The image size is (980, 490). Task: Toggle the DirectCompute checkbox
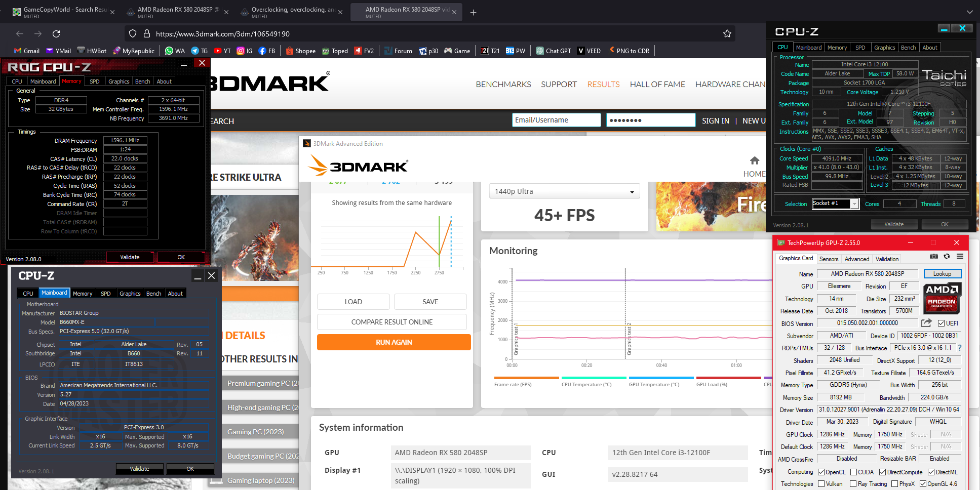[882, 472]
